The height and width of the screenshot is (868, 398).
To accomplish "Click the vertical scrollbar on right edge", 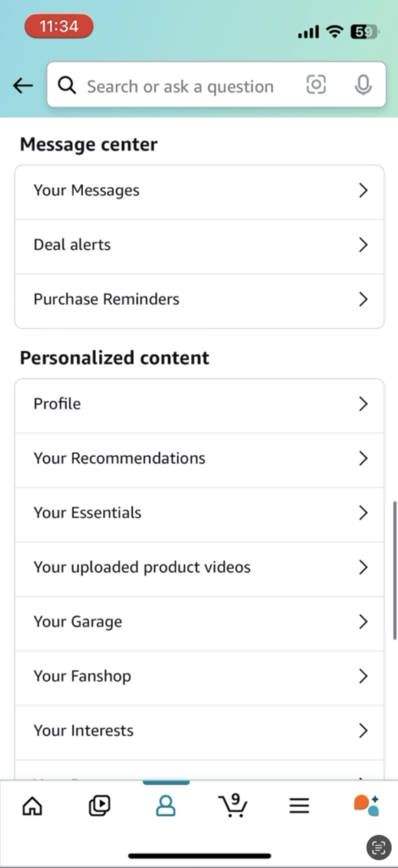I will (x=395, y=570).
